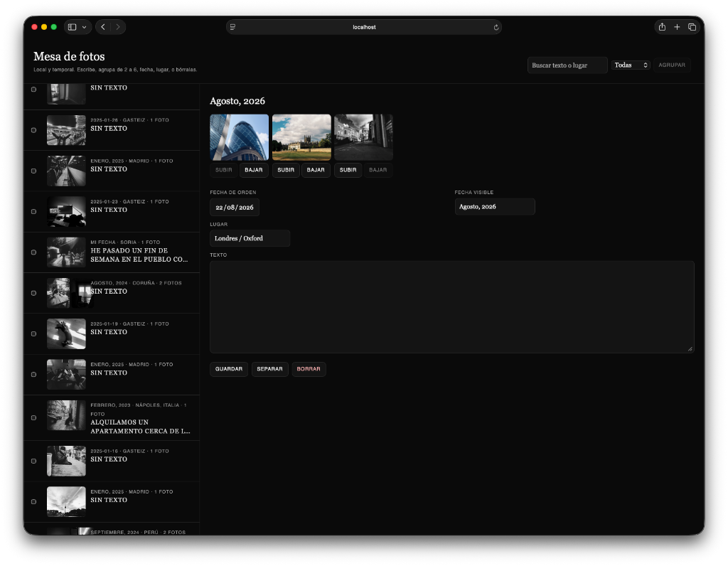Focus the Buscar texto o lugar search field
Screen dimensions: 728x566
click(x=567, y=65)
